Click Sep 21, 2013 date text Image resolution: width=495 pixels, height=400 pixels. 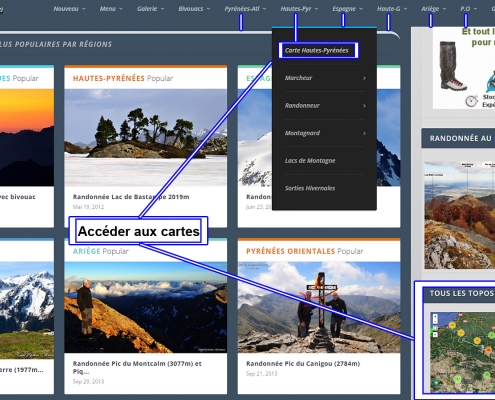262,374
